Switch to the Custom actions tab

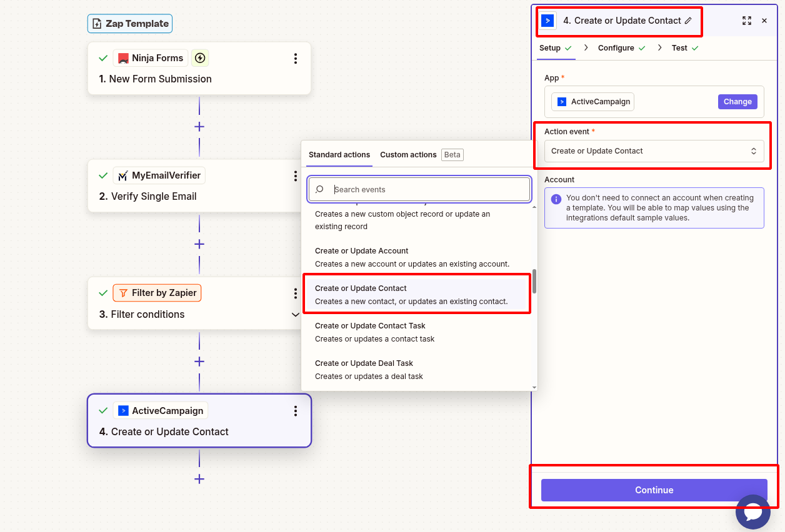click(408, 154)
